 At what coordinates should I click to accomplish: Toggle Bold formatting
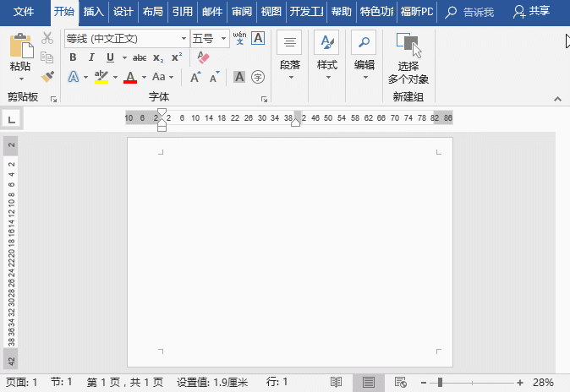[x=73, y=57]
